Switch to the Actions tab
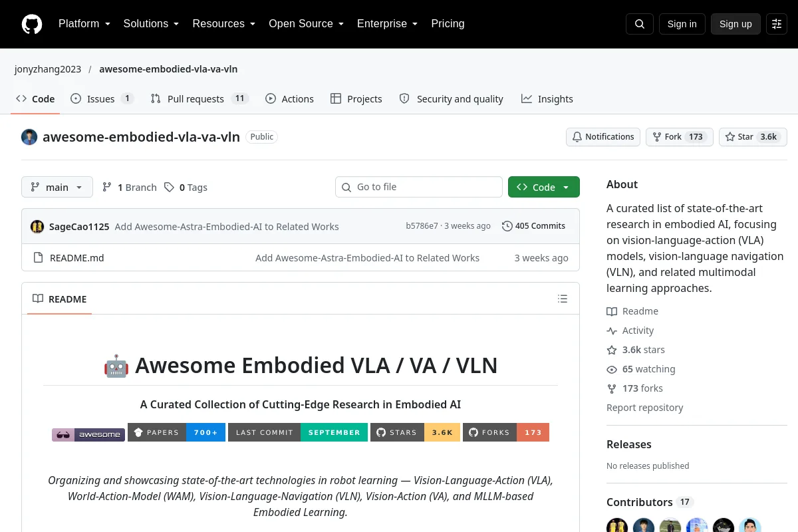Image resolution: width=798 pixels, height=532 pixels. coord(289,98)
